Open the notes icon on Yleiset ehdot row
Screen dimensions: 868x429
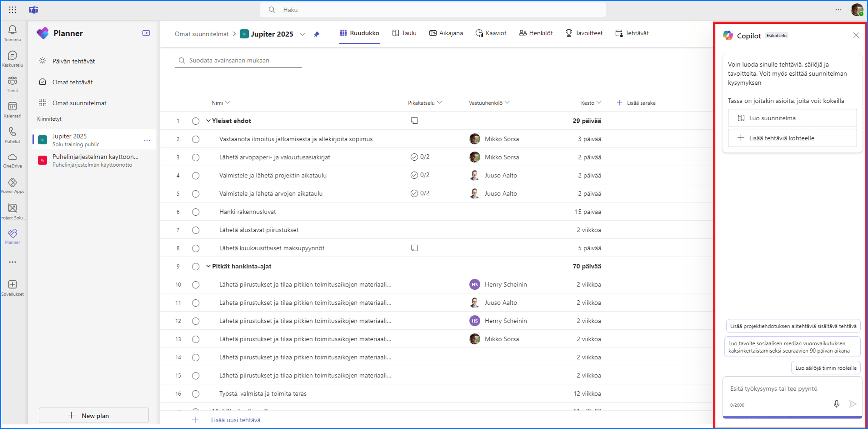(x=414, y=121)
